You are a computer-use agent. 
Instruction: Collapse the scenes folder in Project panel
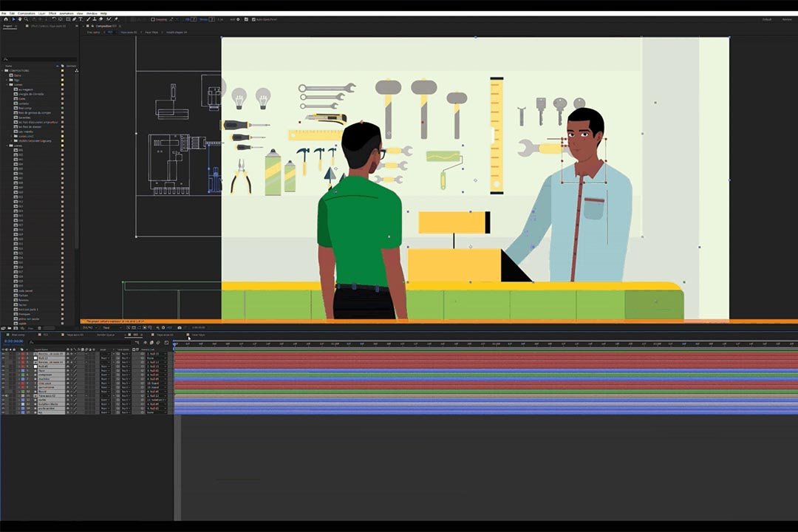click(x=7, y=146)
